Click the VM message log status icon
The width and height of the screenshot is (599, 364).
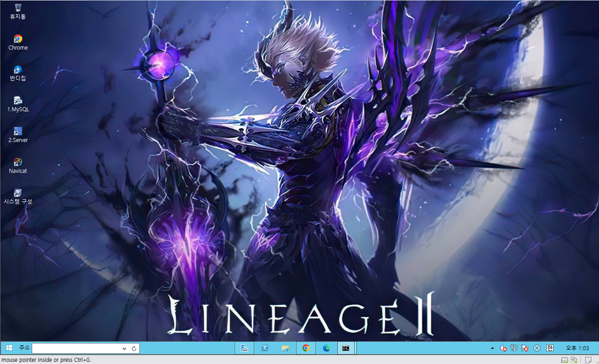pyautogui.click(x=589, y=360)
